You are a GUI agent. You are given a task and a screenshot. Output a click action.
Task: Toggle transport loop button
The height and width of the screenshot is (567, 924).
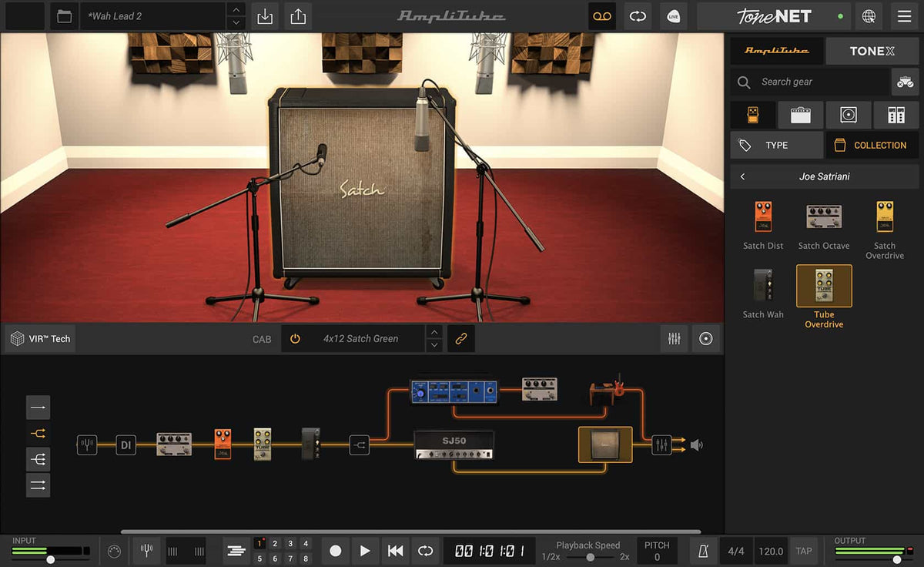point(425,551)
